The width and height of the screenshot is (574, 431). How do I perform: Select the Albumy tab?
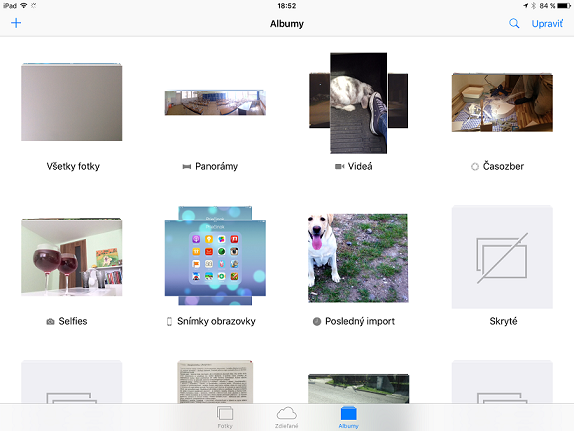(x=348, y=417)
